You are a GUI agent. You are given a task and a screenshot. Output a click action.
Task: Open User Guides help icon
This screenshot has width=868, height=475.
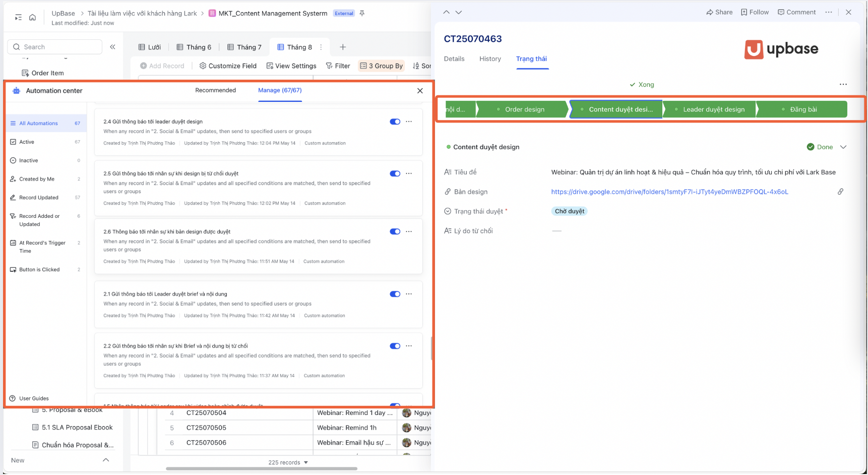pyautogui.click(x=13, y=398)
